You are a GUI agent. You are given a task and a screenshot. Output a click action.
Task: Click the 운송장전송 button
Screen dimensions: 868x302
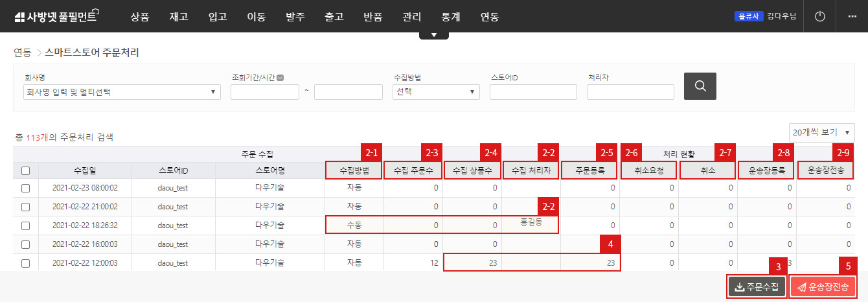[823, 286]
